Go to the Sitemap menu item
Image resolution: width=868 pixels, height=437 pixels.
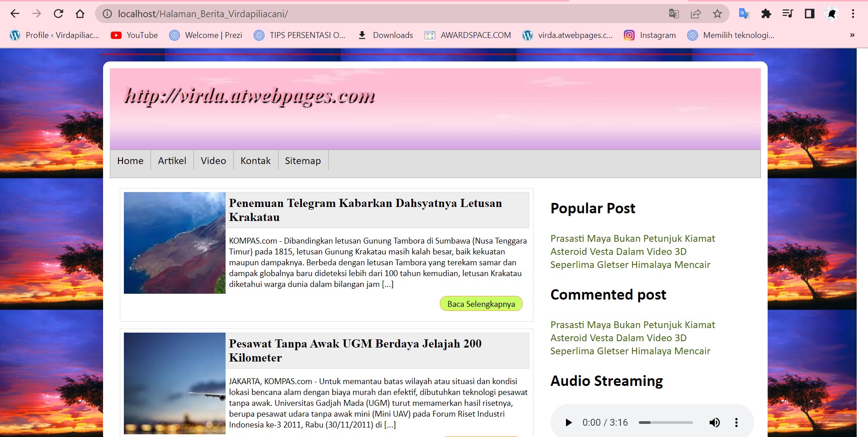[x=302, y=161]
